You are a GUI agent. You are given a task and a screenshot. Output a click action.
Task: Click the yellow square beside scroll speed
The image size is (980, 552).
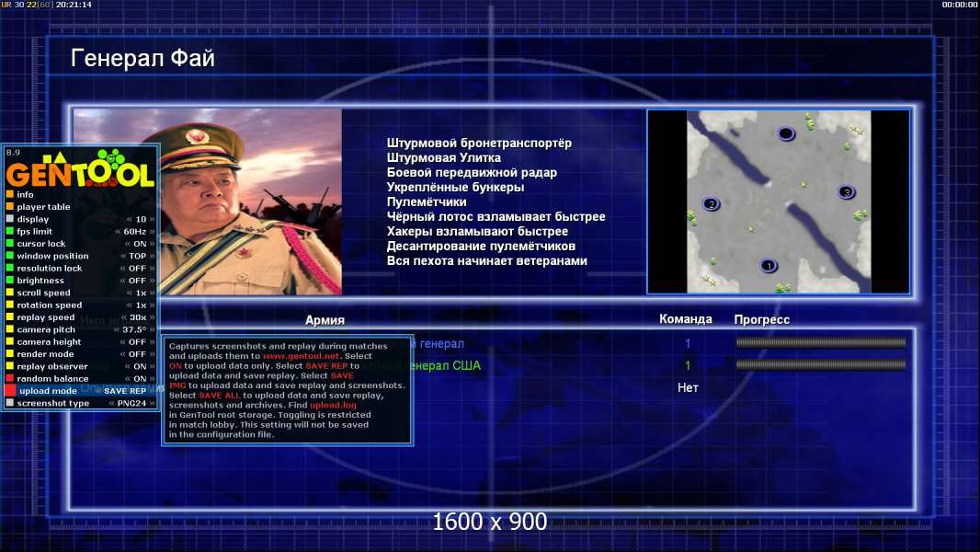point(9,293)
